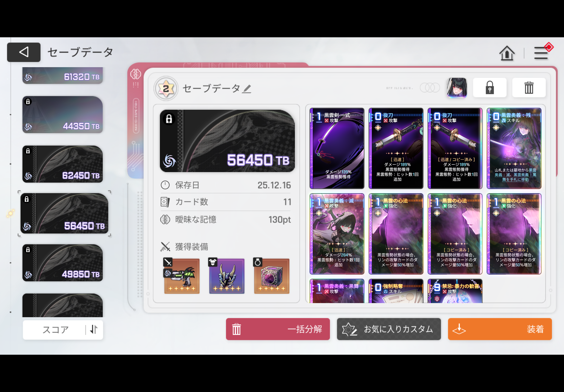This screenshot has height=392, width=564.
Task: Delete this save with the trash icon
Action: click(x=529, y=88)
